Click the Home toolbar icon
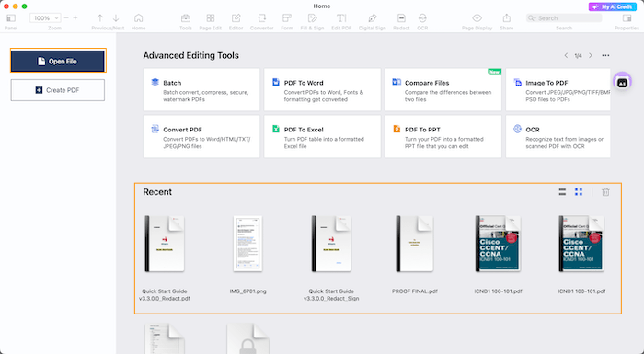The height and width of the screenshot is (354, 644). click(x=138, y=18)
